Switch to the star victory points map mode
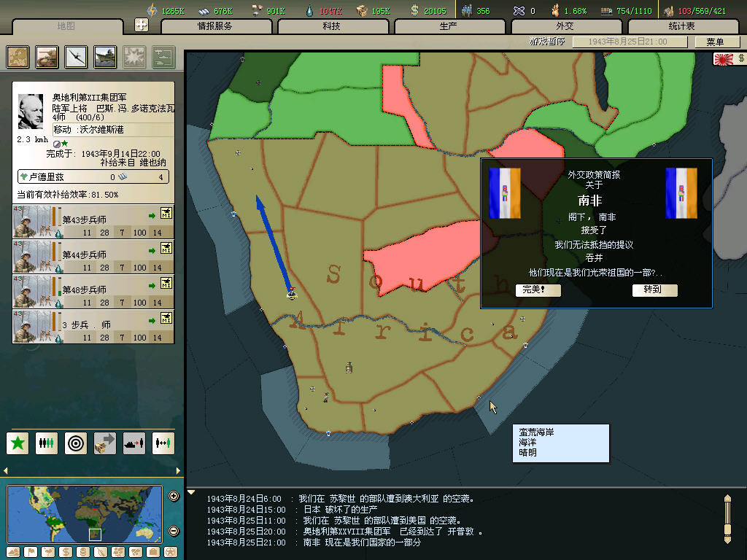This screenshot has height=560, width=747. (x=171, y=553)
